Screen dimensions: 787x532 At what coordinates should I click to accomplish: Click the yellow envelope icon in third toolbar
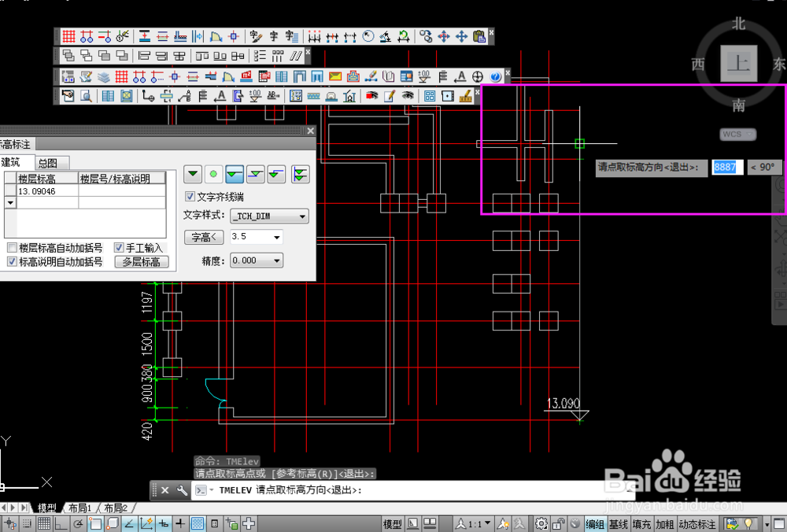coord(335,77)
